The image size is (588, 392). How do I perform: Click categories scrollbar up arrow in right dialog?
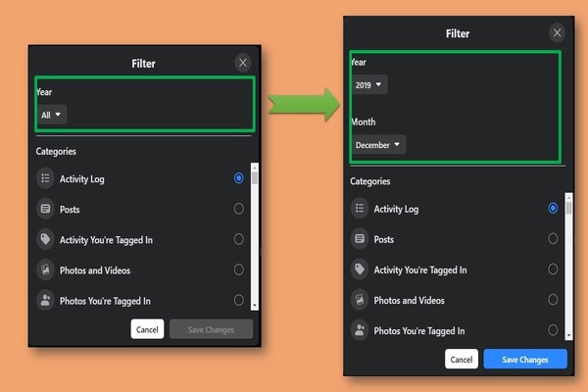(x=568, y=197)
